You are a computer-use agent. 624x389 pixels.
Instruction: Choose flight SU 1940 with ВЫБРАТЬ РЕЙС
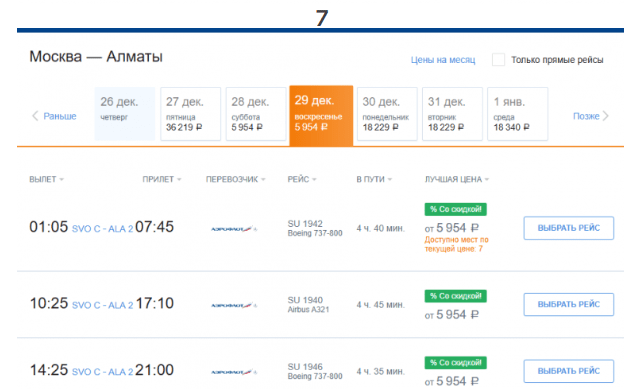tap(569, 305)
